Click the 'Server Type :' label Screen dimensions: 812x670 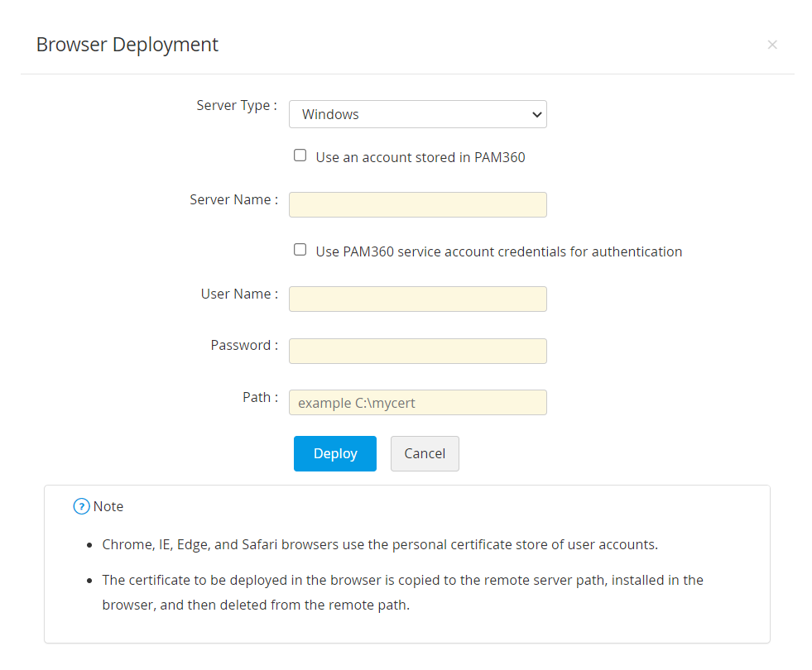pyautogui.click(x=237, y=106)
